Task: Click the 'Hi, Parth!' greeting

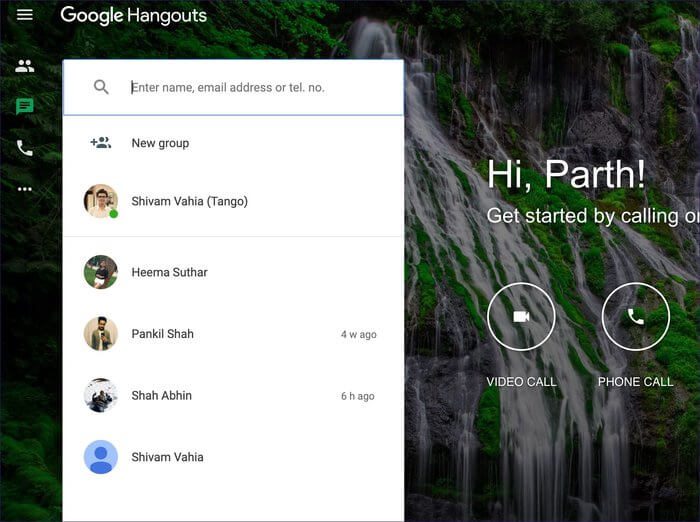Action: [x=566, y=174]
